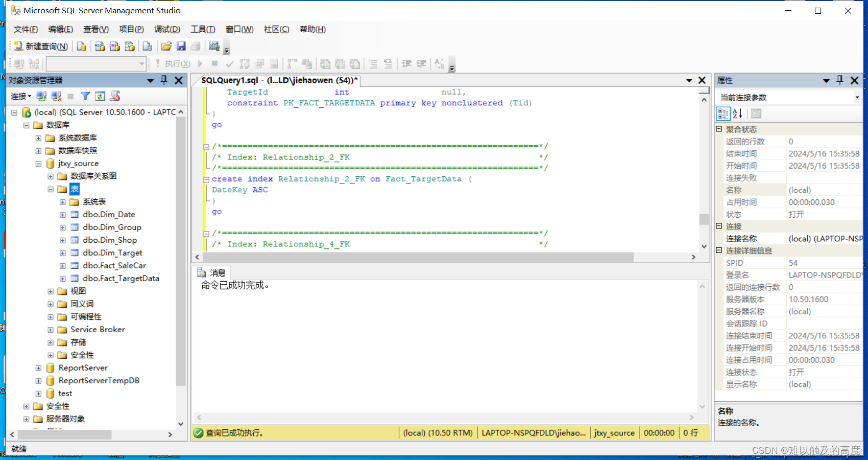This screenshot has width=868, height=460.
Task: Open the 文件(F) menu
Action: (x=26, y=29)
